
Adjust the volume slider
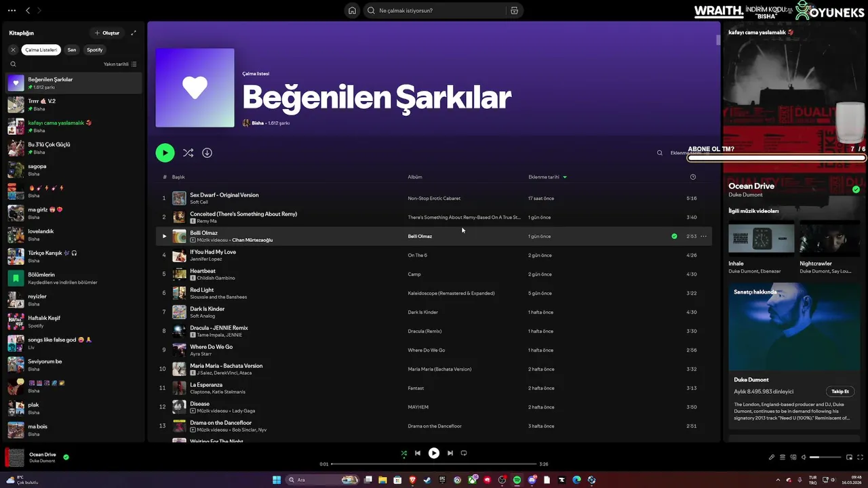pyautogui.click(x=824, y=457)
